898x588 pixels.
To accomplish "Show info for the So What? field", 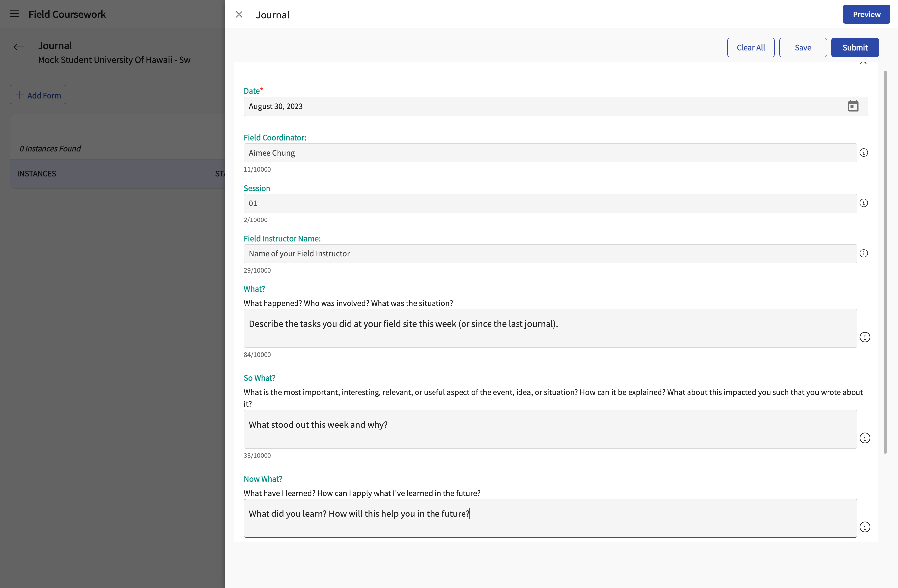I will click(x=865, y=438).
